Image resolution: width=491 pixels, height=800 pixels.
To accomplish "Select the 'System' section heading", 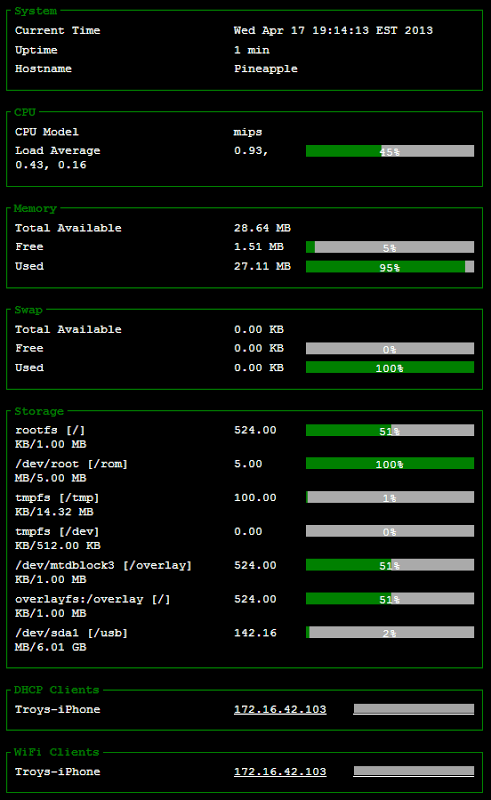I will click(36, 11).
